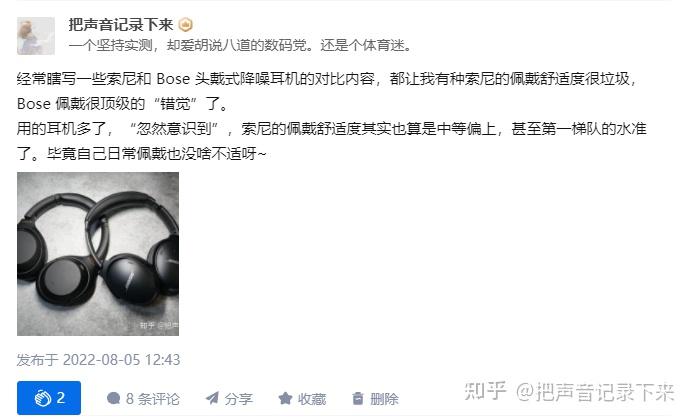Click the author bio line under the username
This screenshot has height=419, width=691.
(240, 45)
